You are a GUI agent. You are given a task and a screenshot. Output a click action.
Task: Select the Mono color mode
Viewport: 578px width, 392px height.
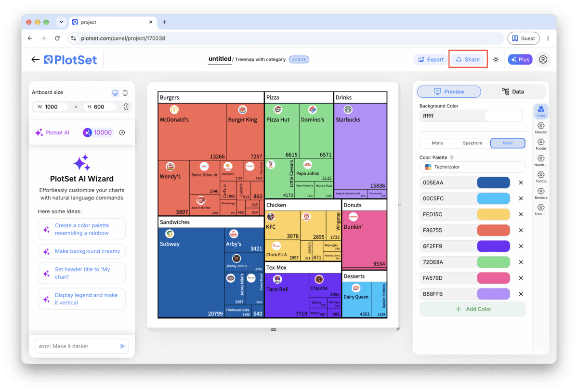pyautogui.click(x=437, y=143)
